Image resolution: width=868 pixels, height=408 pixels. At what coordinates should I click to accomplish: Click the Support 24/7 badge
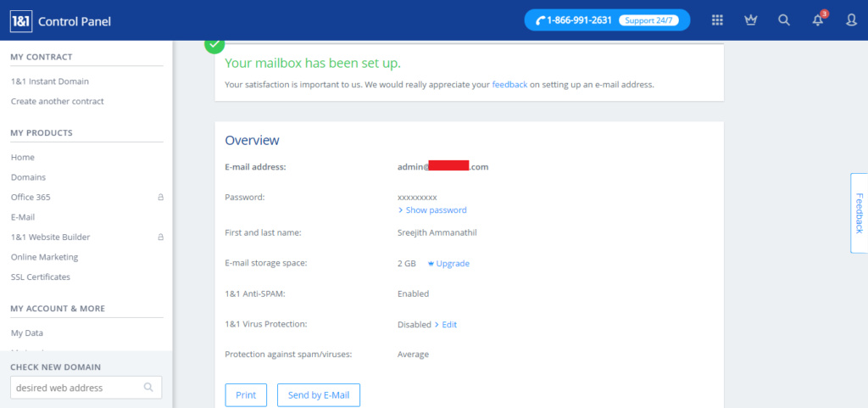(x=648, y=20)
